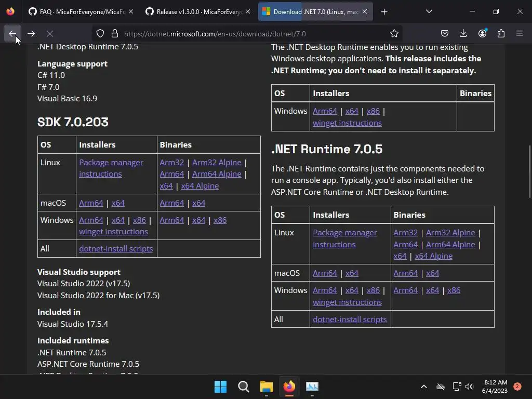Screen dimensions: 532x399
Task: Download .NET Runtime Linux x64 binary
Action: (x=400, y=256)
